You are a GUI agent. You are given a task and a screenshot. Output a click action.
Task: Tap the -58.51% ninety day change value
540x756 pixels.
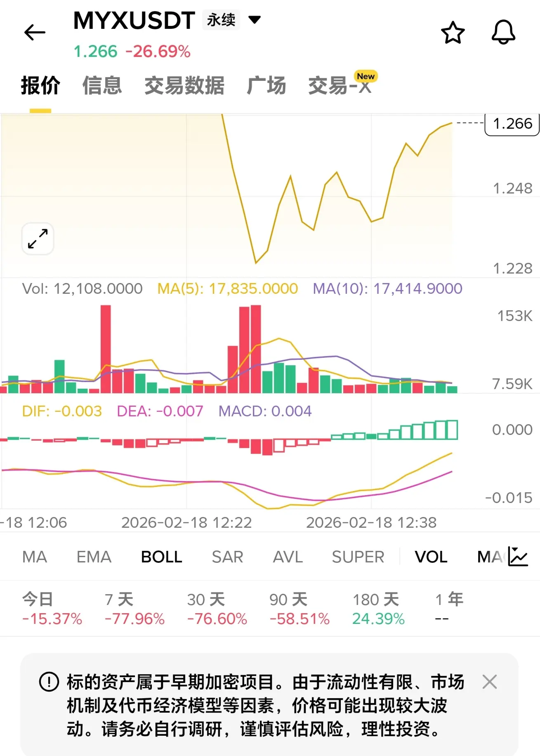(299, 619)
